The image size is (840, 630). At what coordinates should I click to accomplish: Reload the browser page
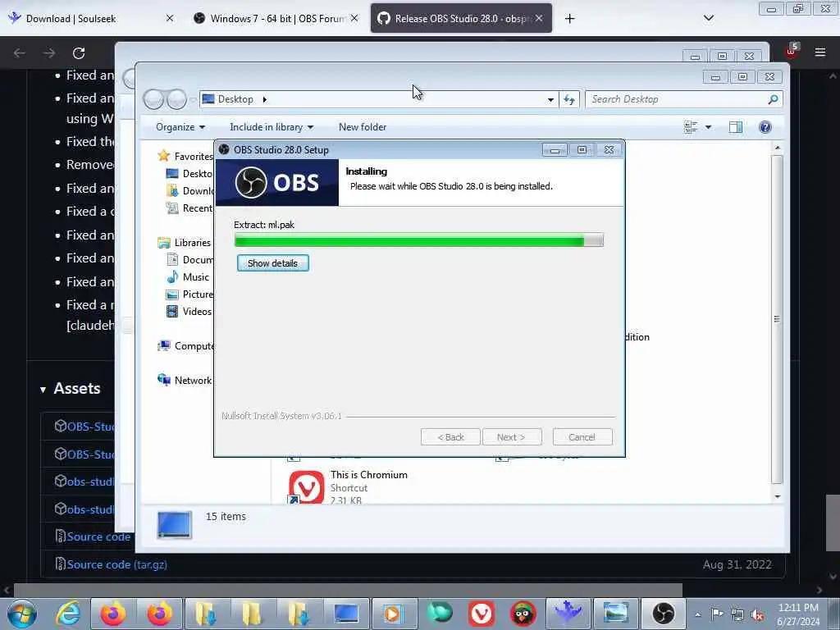point(79,53)
